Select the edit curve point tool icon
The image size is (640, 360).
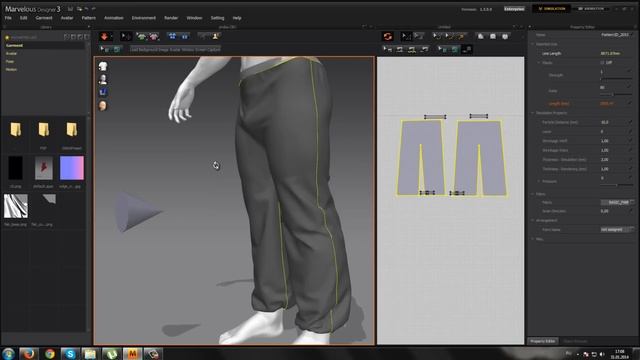437,36
